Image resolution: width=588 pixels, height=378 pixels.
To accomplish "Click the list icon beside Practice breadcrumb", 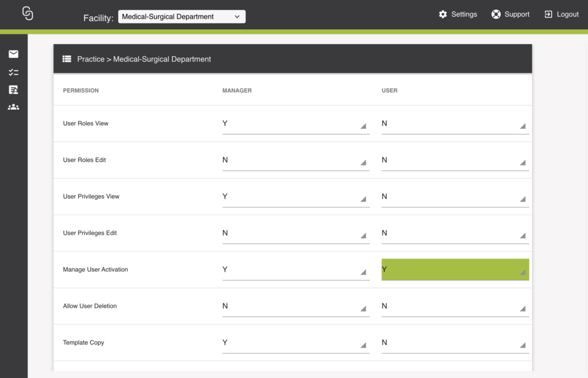I will (67, 59).
